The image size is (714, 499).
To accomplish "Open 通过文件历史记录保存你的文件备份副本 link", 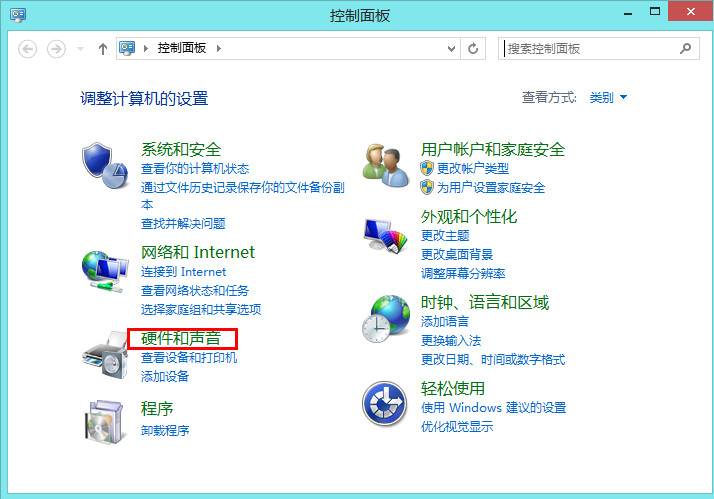I will tap(242, 196).
